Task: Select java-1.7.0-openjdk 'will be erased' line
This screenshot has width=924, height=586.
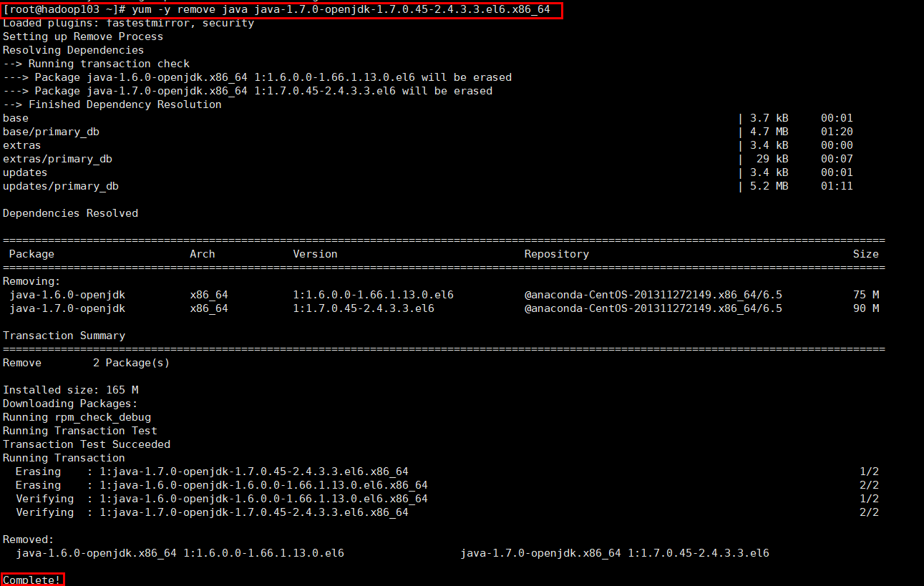Action: click(248, 91)
